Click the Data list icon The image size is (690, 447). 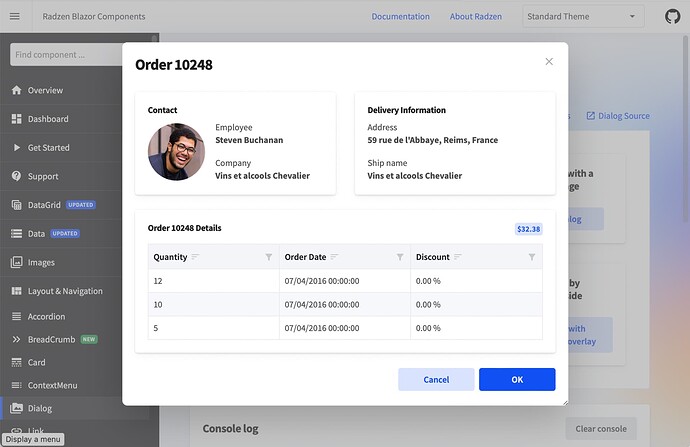(x=16, y=234)
